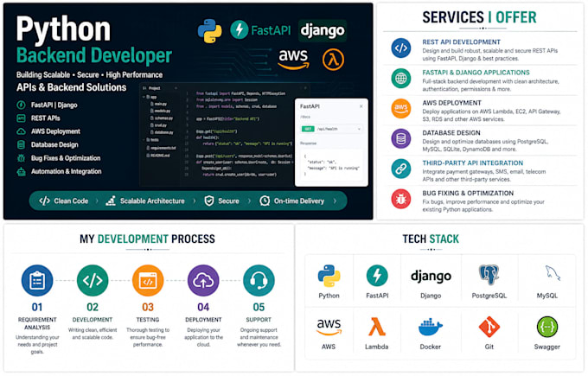588x376 pixels.
Task: Click the chevron after 'Clean Code'
Action: (97, 201)
